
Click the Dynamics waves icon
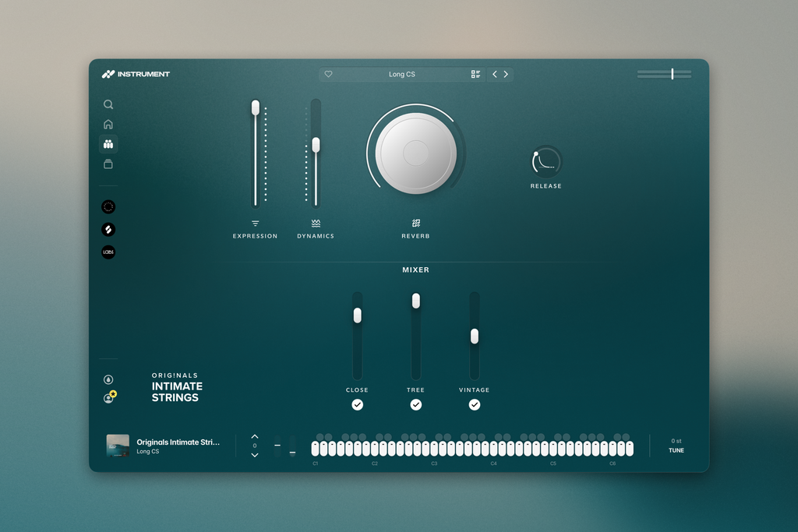[316, 224]
